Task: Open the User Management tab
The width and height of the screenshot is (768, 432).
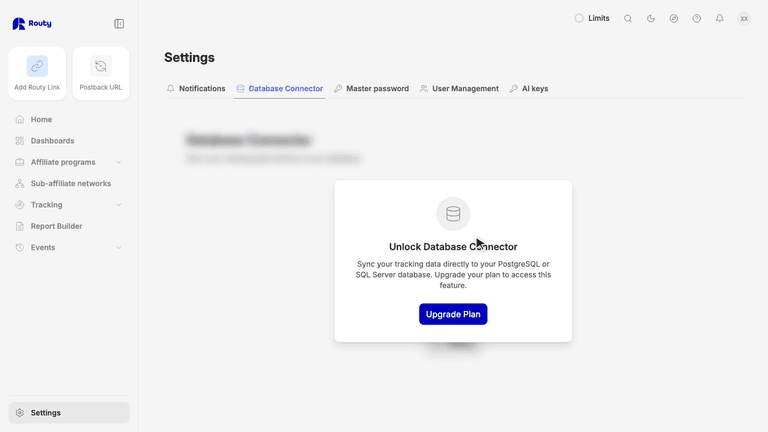Action: click(x=459, y=89)
